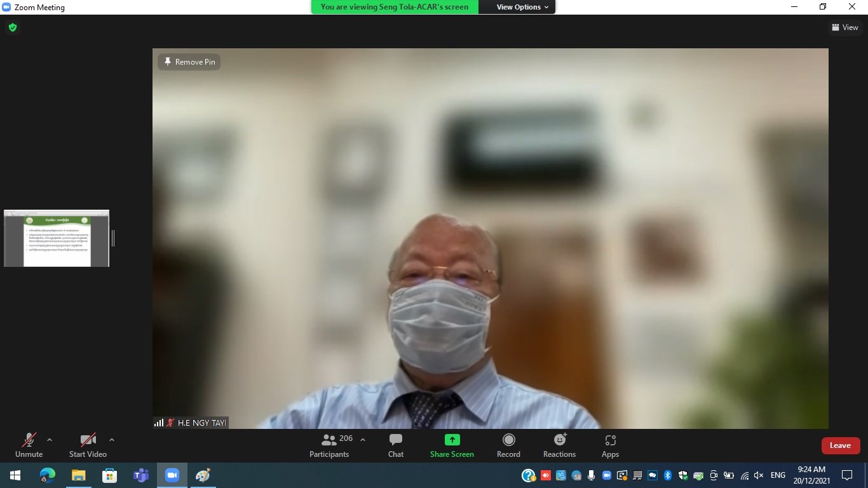Open the Apps panel
This screenshot has height=488, width=868.
tap(610, 445)
